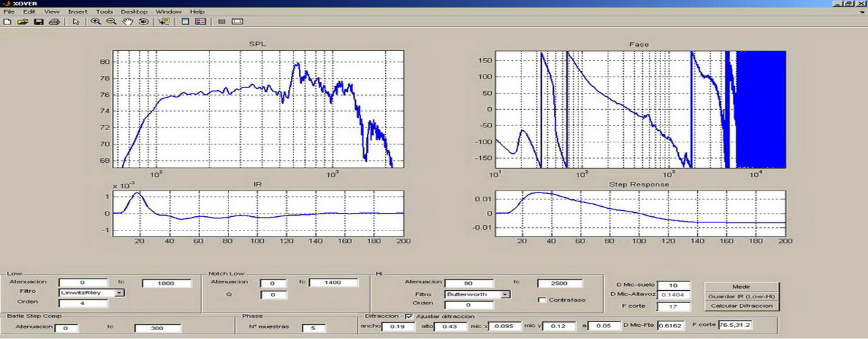Activate the Data Cursor tool
This screenshot has width=868, height=339.
163,22
